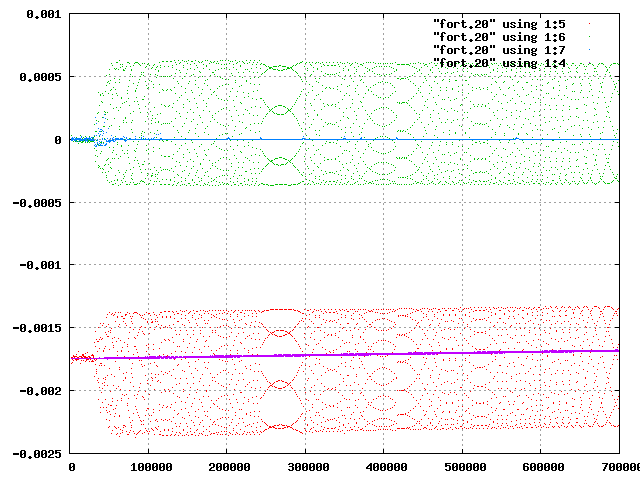
Task: Click the "fort.20" using 1:6 legend entry
Action: coord(499,37)
